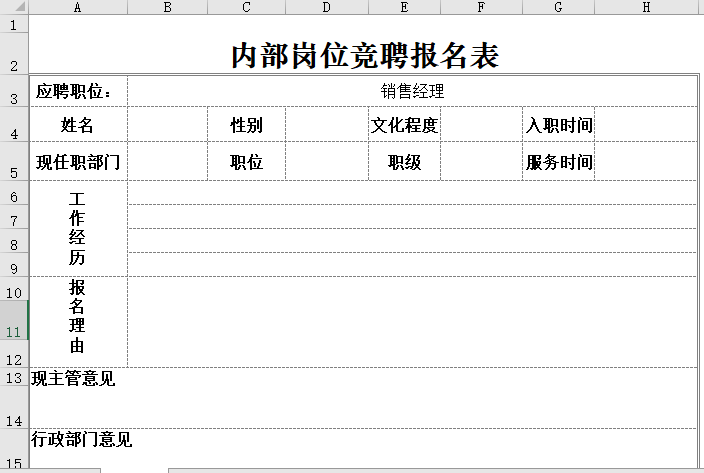Select column H header
This screenshot has width=704, height=473.
click(646, 7)
